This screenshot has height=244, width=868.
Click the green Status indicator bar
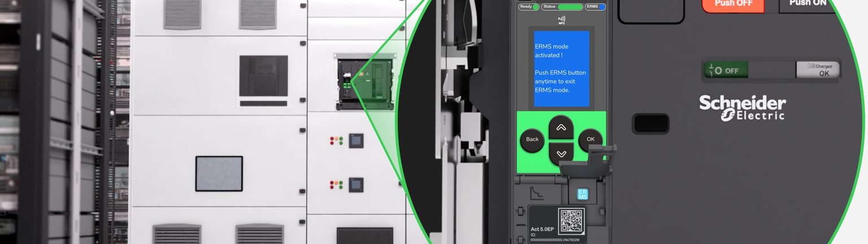tap(570, 7)
